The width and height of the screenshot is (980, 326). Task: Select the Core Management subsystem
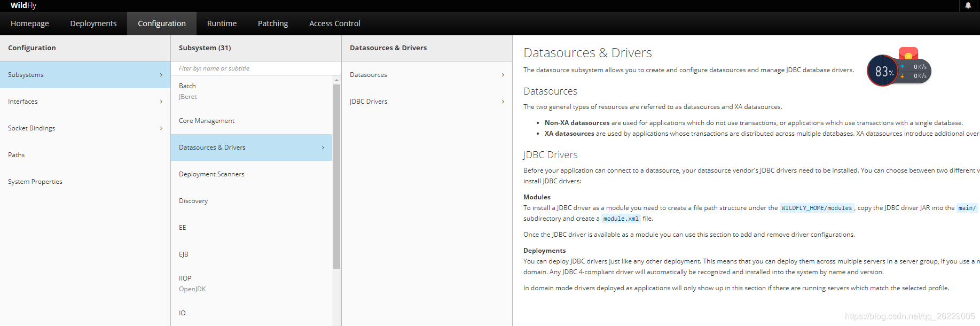click(x=252, y=121)
